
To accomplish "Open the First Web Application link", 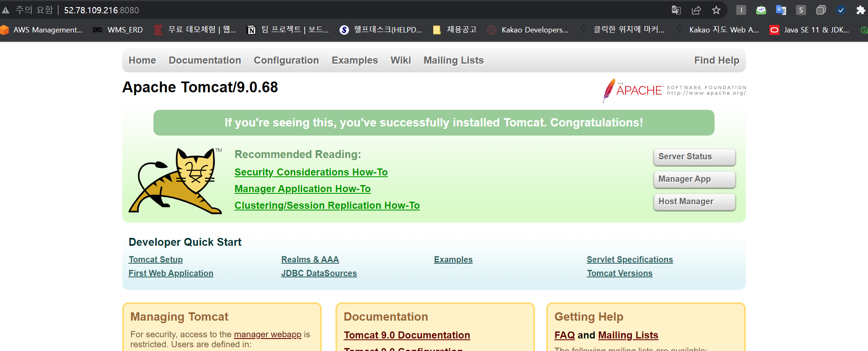I will pyautogui.click(x=171, y=273).
